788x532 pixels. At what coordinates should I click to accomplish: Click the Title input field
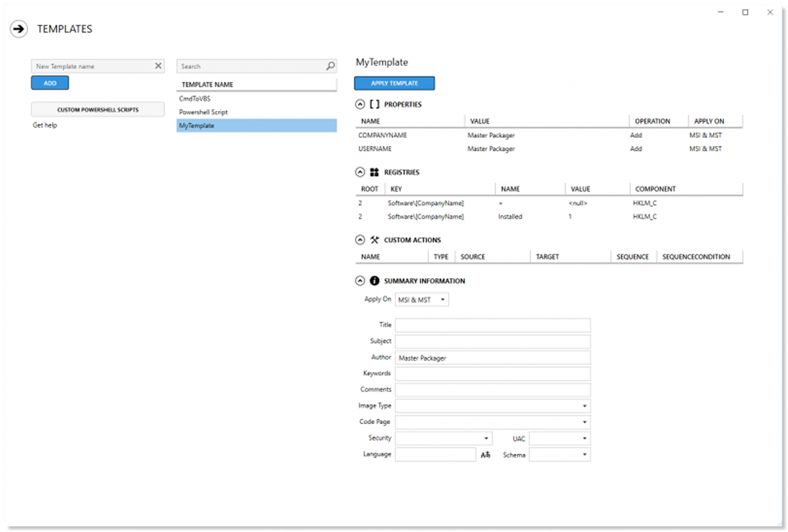coord(493,325)
